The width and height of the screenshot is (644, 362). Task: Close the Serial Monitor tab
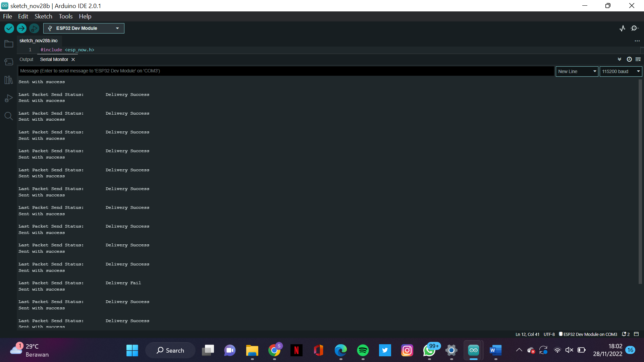pos(73,59)
